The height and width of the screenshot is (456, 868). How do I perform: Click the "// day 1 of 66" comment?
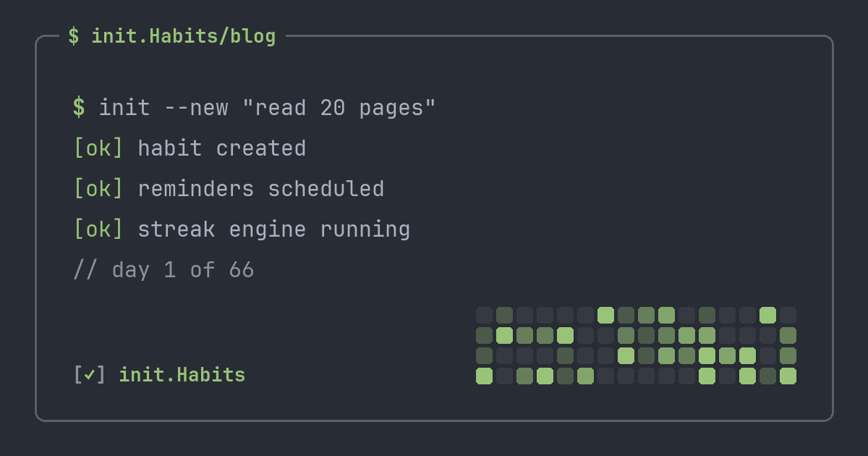163,270
